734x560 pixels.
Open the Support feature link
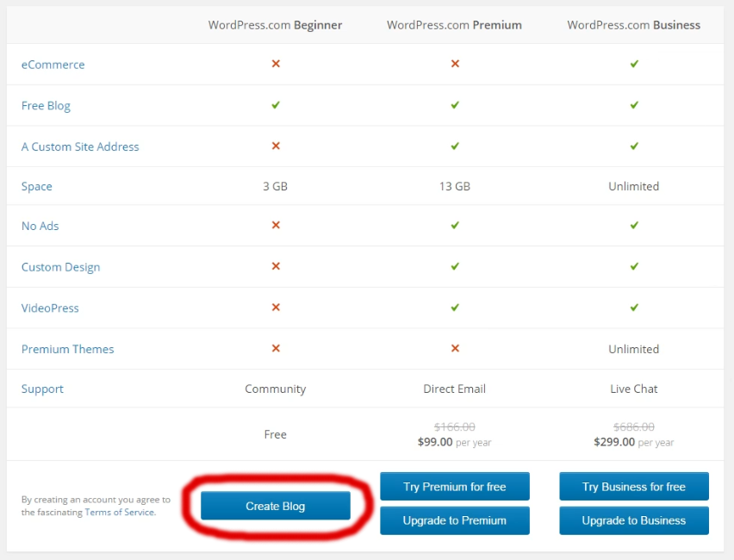(x=42, y=389)
